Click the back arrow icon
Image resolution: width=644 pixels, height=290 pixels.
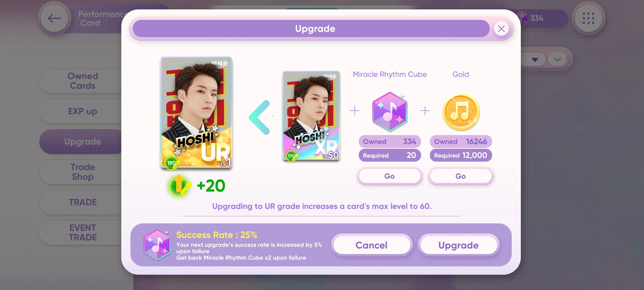click(x=54, y=18)
